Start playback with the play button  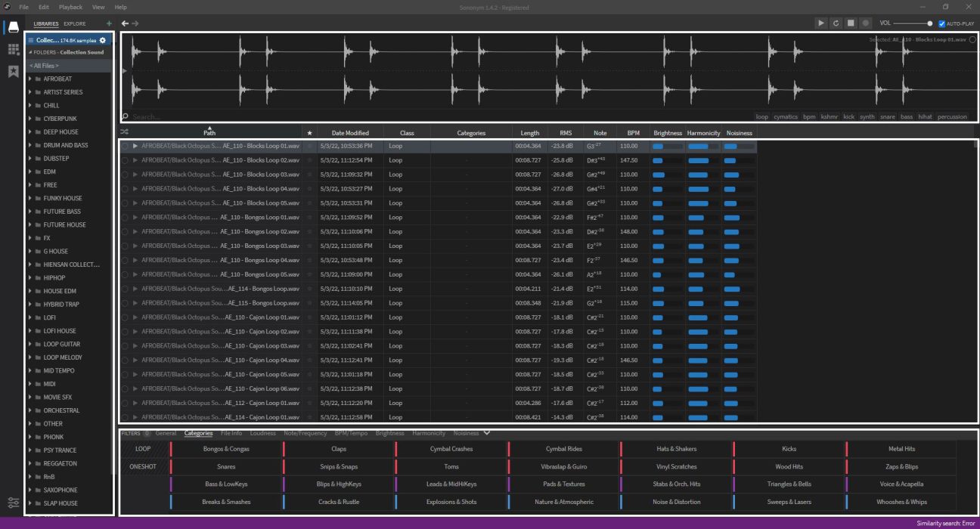[x=821, y=23]
